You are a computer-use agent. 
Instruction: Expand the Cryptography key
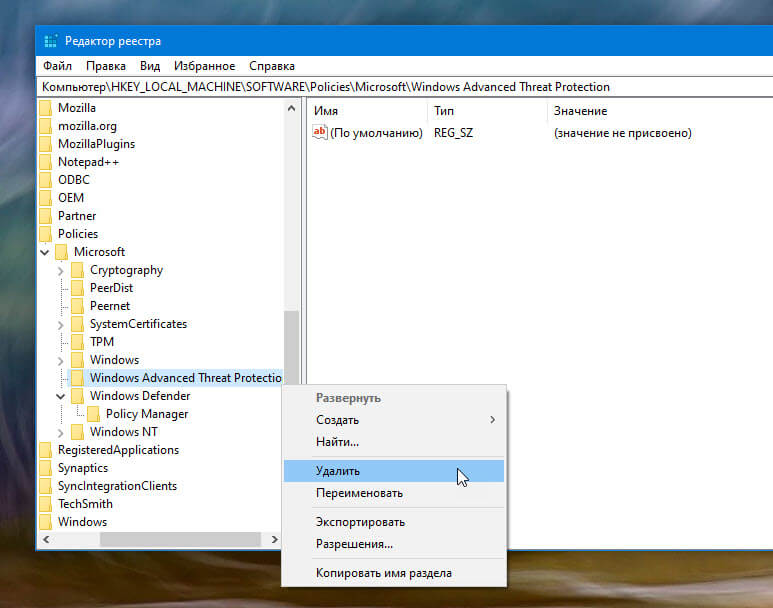(x=61, y=271)
